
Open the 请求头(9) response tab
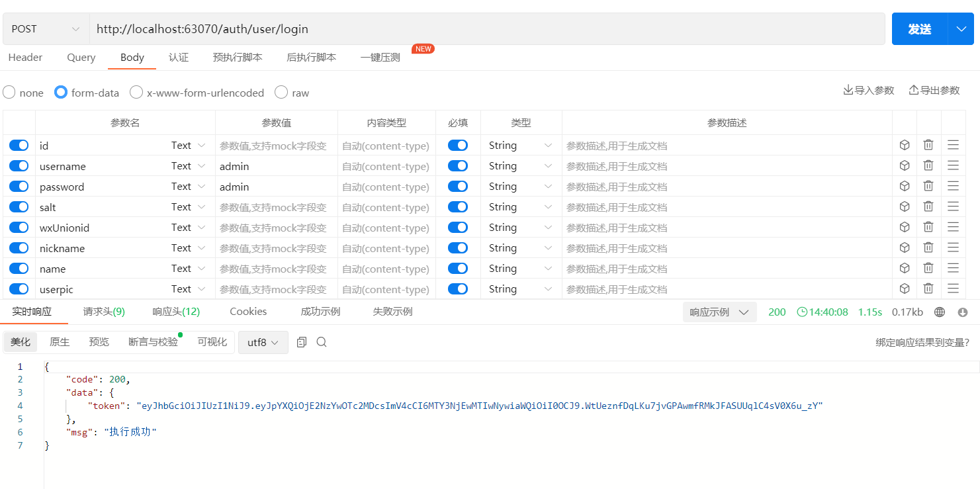[104, 312]
